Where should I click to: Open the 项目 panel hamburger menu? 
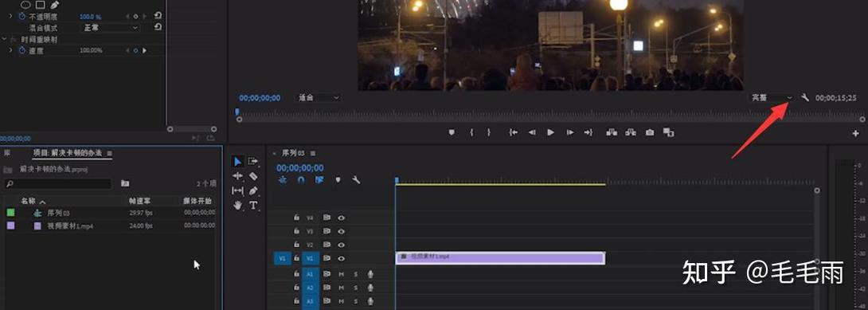[x=110, y=153]
